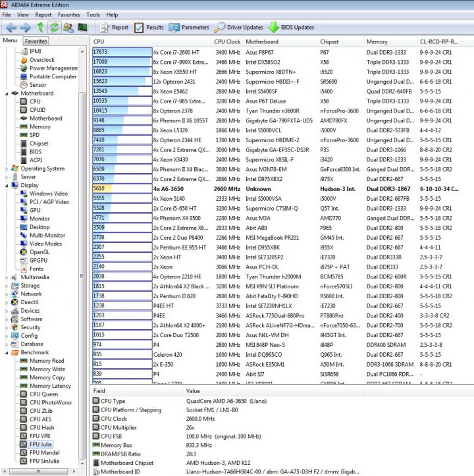Open the Help menu
Screen dimensions: 474x476
click(x=112, y=15)
